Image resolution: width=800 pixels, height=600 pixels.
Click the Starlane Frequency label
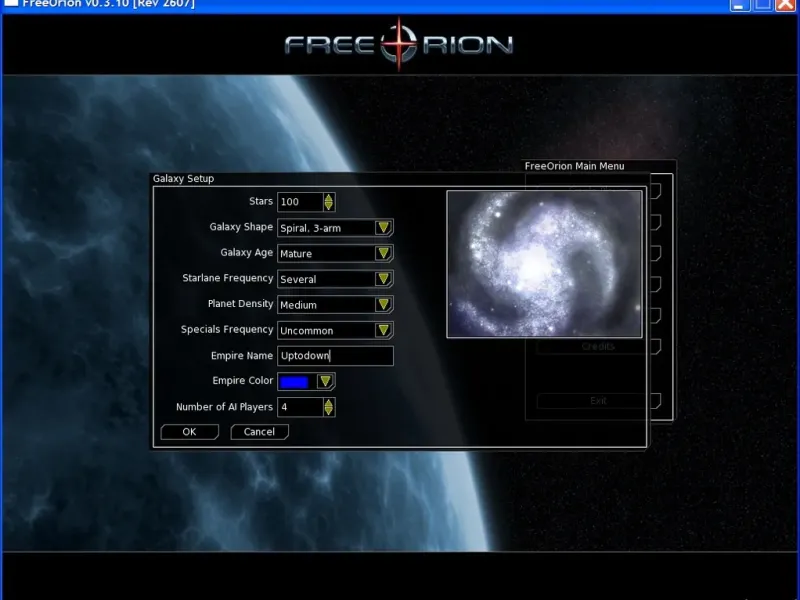[x=228, y=278]
